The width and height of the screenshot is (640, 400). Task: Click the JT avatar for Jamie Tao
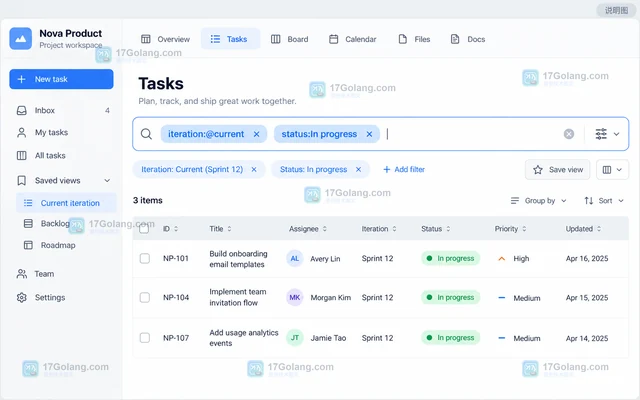[295, 338]
